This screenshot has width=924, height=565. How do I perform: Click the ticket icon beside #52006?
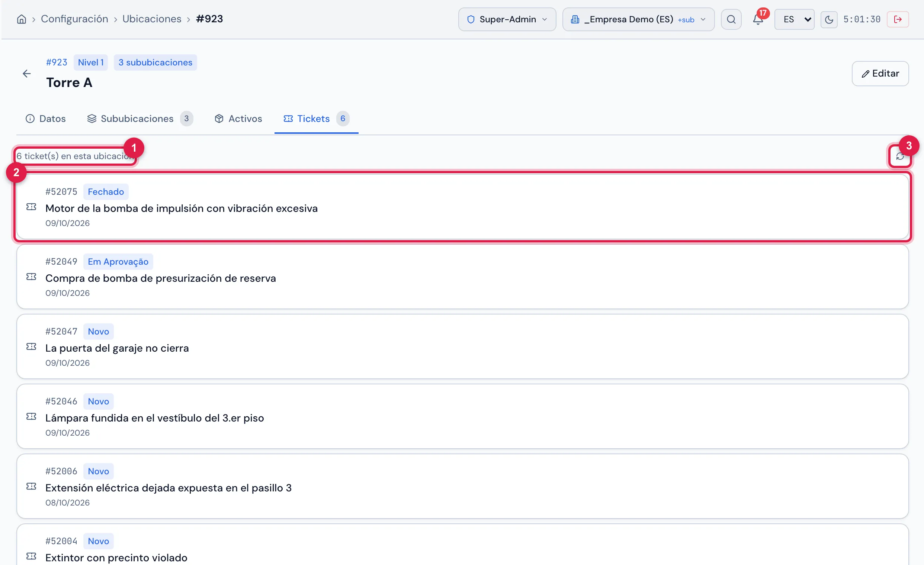(32, 486)
